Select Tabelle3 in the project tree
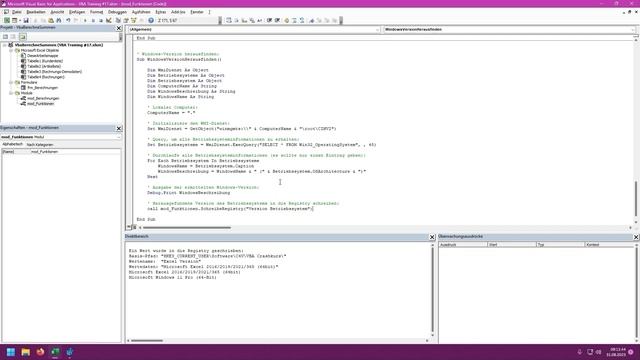Image resolution: width=640 pixels, height=360 pixels. coord(54,71)
